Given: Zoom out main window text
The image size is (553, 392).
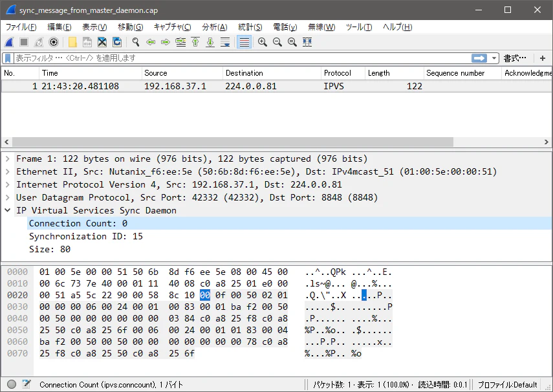Looking at the screenshot, I should [277, 42].
